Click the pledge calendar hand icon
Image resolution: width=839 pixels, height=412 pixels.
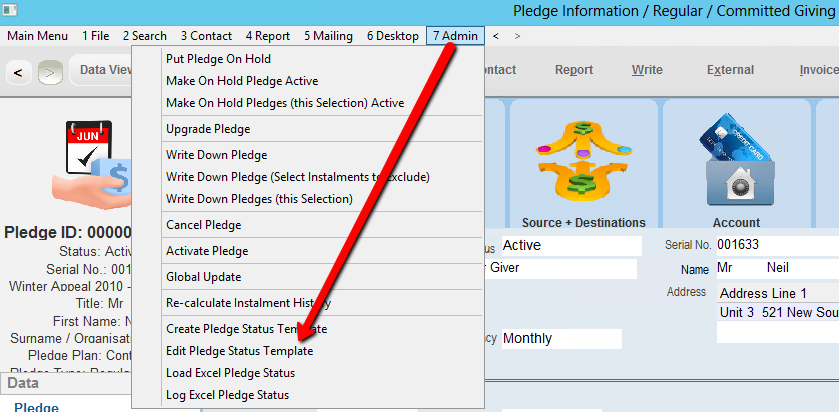pyautogui.click(x=91, y=161)
